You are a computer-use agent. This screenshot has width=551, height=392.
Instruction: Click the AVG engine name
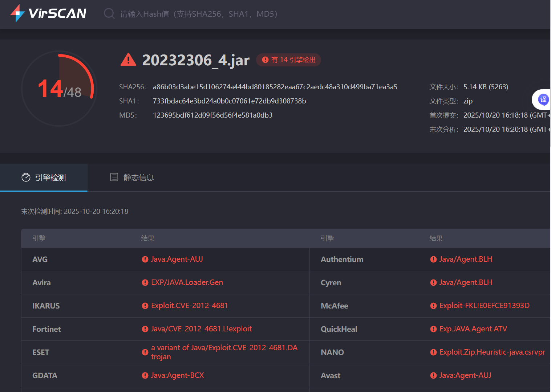(x=40, y=260)
